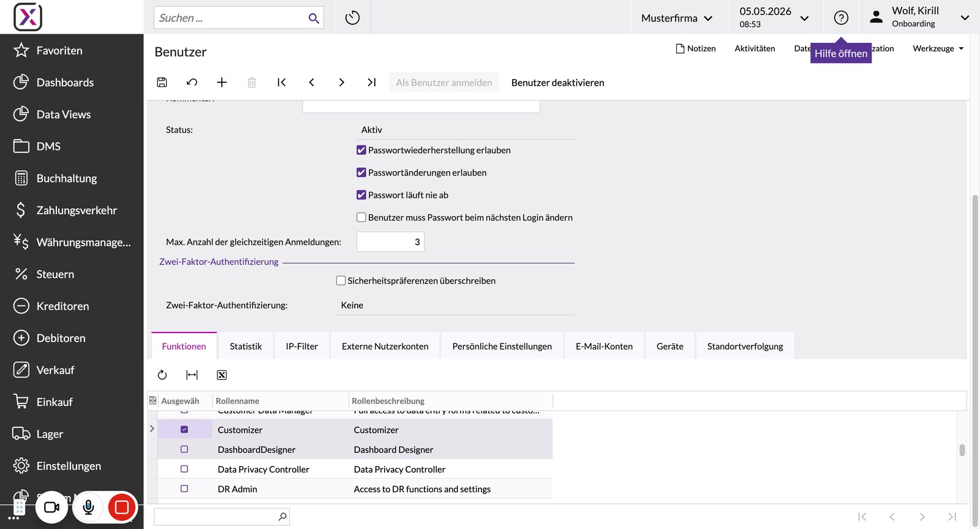Fit columns icon in roles grid
The image size is (980, 529).
[x=192, y=375]
